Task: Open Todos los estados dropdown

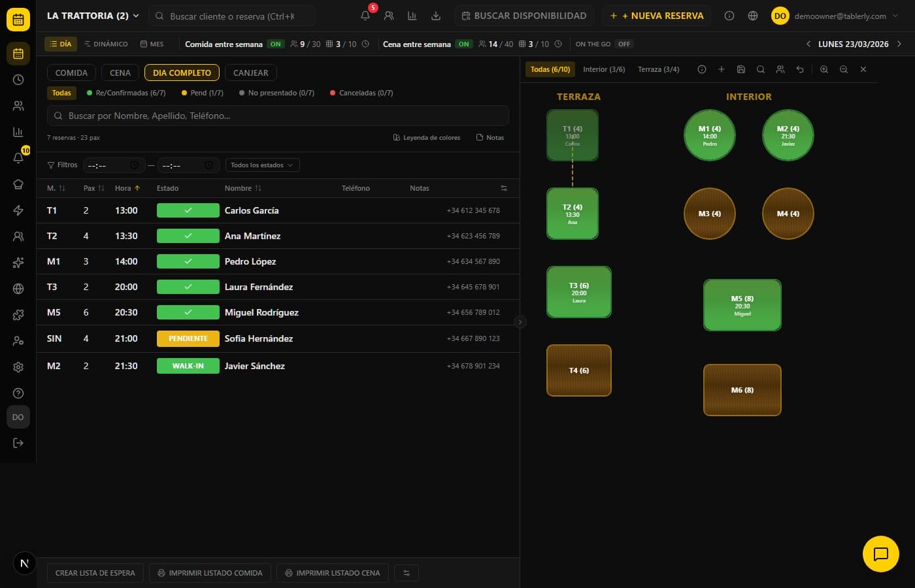Action: click(x=263, y=165)
